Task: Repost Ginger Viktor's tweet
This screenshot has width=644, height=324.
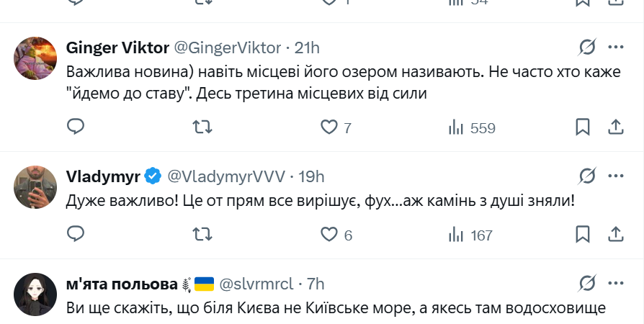Action: click(202, 127)
